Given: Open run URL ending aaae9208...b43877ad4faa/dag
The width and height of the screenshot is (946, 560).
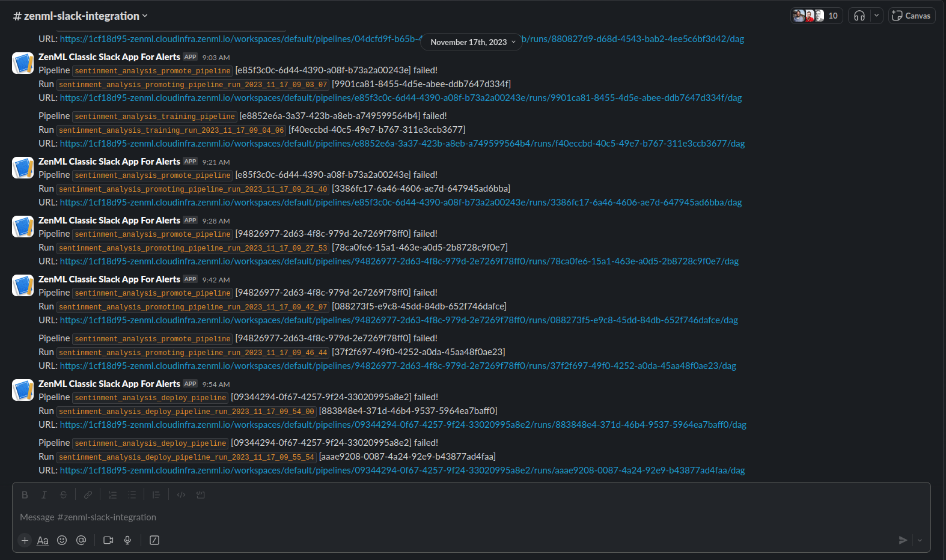Looking at the screenshot, I should [402, 470].
